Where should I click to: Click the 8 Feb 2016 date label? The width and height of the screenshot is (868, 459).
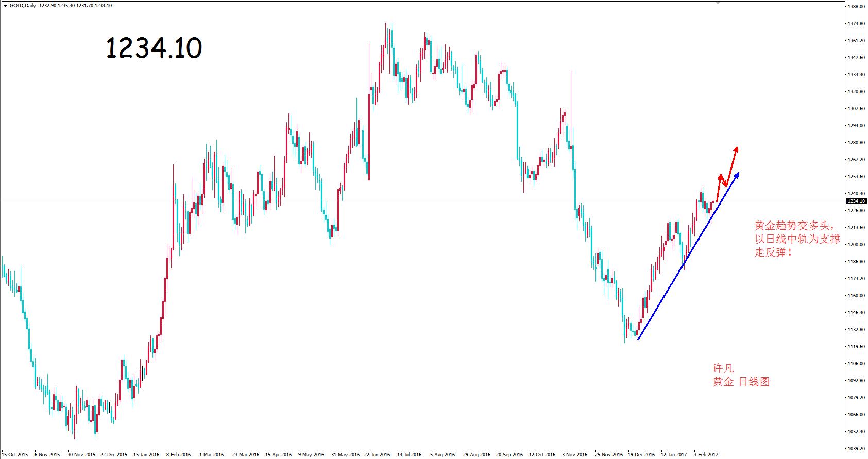tap(179, 455)
